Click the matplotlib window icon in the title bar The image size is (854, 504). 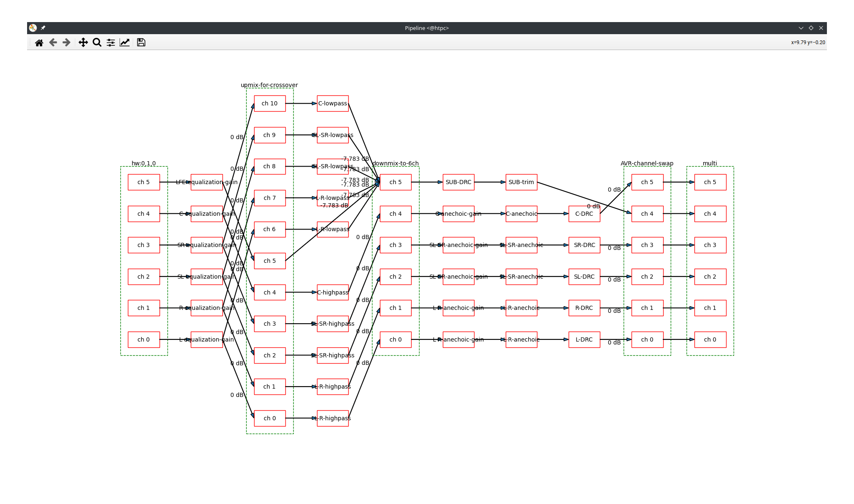click(33, 28)
